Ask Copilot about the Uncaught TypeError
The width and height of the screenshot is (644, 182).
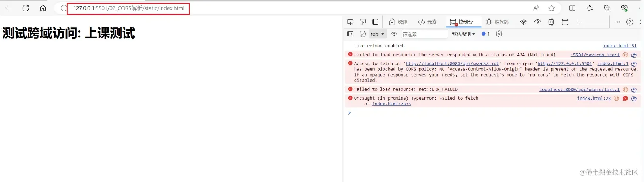click(x=634, y=99)
